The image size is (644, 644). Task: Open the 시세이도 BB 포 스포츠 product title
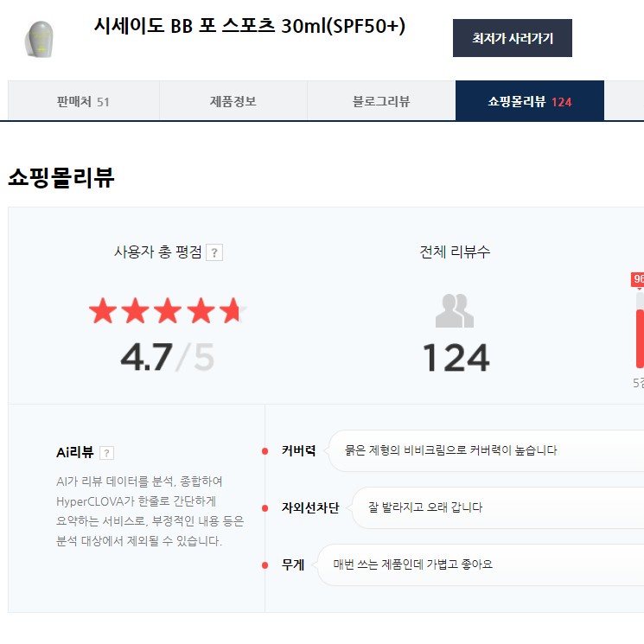click(250, 26)
